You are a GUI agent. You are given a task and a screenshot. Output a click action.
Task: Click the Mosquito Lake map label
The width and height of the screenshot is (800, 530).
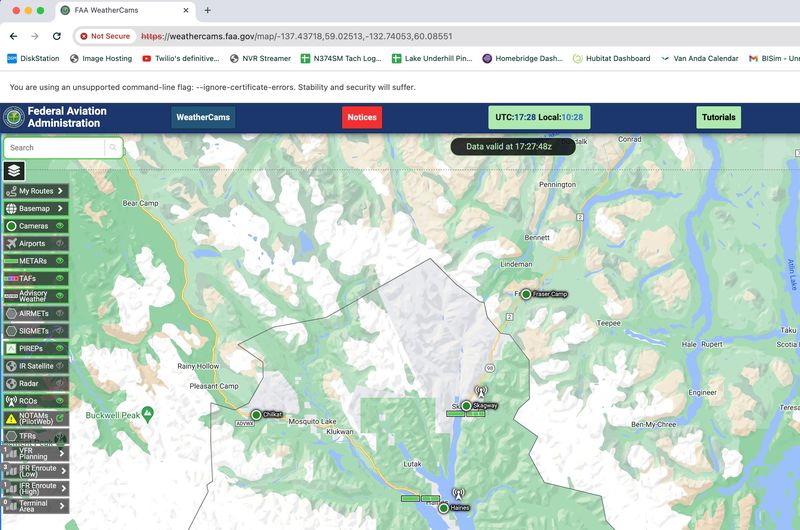point(312,421)
